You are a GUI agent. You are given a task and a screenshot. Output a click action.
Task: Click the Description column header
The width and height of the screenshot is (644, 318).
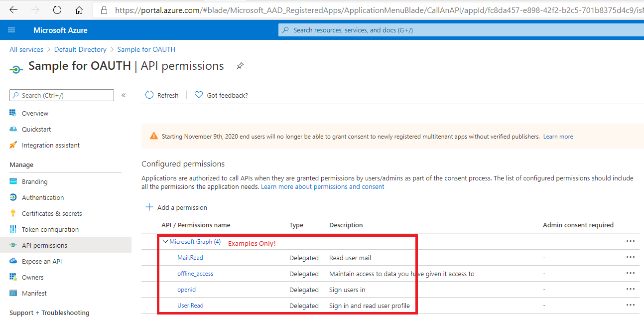pos(346,225)
